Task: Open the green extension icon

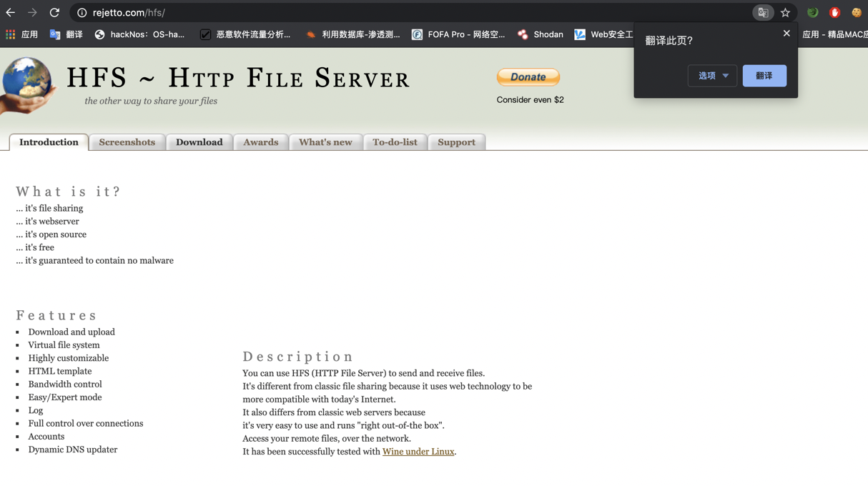Action: pyautogui.click(x=812, y=13)
